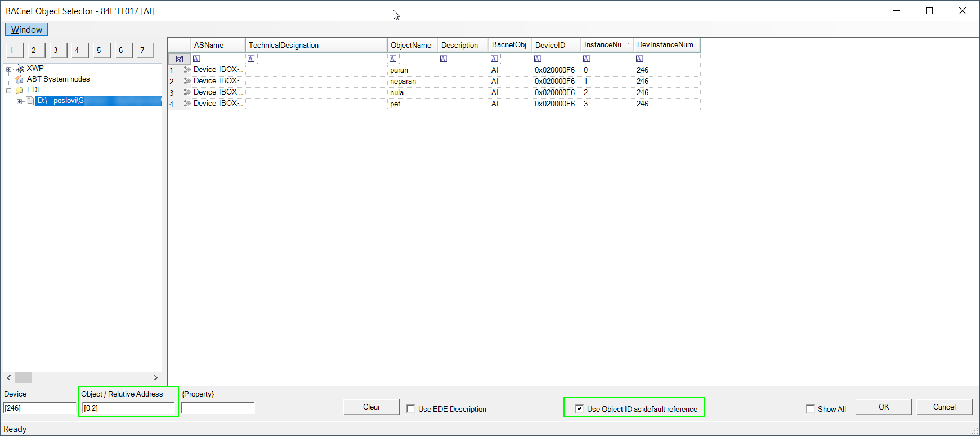980x436 pixels.
Task: Enable the Use EDE Description checkbox
Action: 411,409
